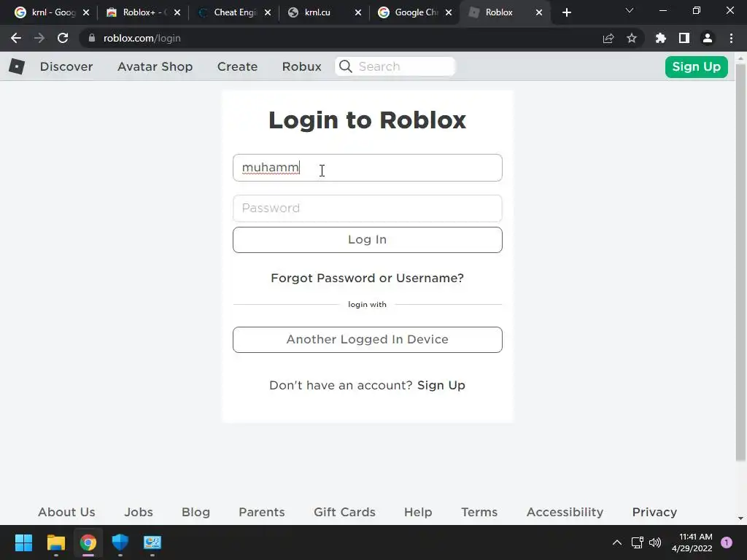Reload the page with refresh icon
Screen dimensions: 747x560
click(x=63, y=38)
